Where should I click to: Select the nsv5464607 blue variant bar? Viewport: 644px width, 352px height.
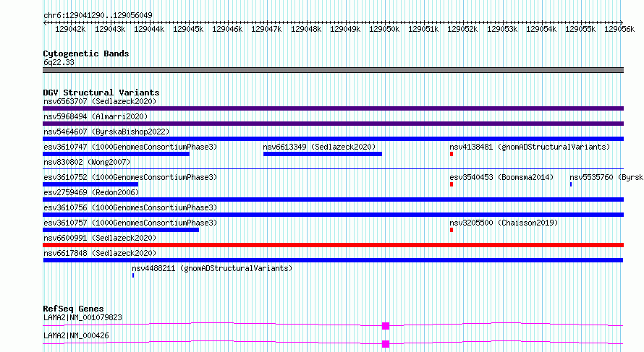pyautogui.click(x=333, y=139)
